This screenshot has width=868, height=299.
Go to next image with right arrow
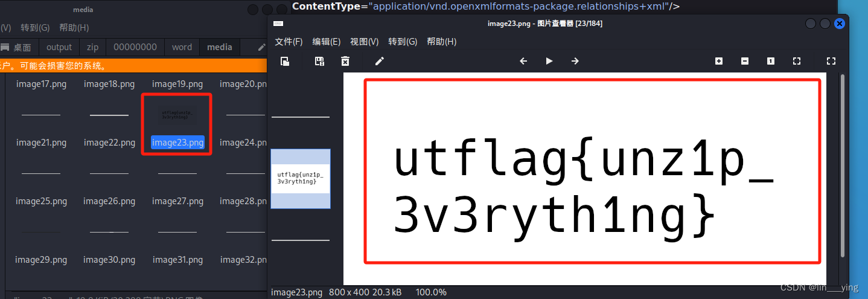575,61
